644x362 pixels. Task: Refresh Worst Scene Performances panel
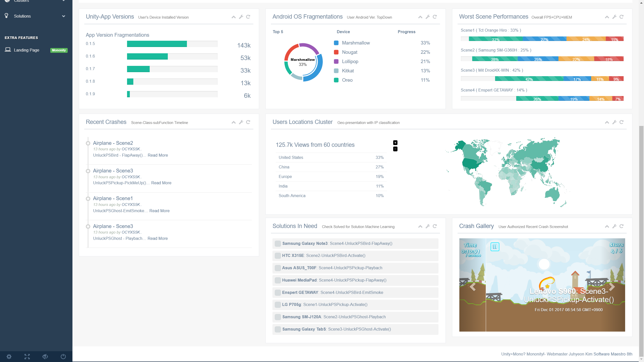(x=621, y=17)
